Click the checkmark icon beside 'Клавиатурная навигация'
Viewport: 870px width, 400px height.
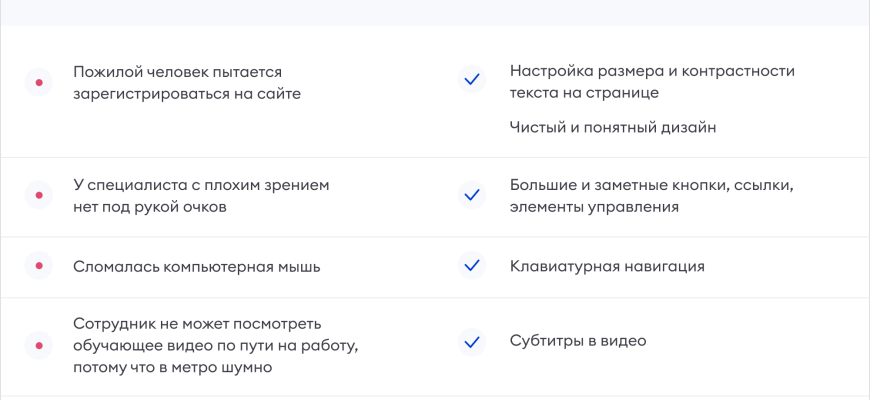[x=472, y=266]
